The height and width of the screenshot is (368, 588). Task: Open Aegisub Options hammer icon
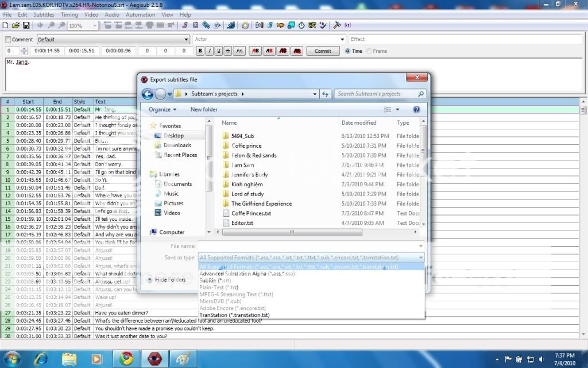point(336,25)
